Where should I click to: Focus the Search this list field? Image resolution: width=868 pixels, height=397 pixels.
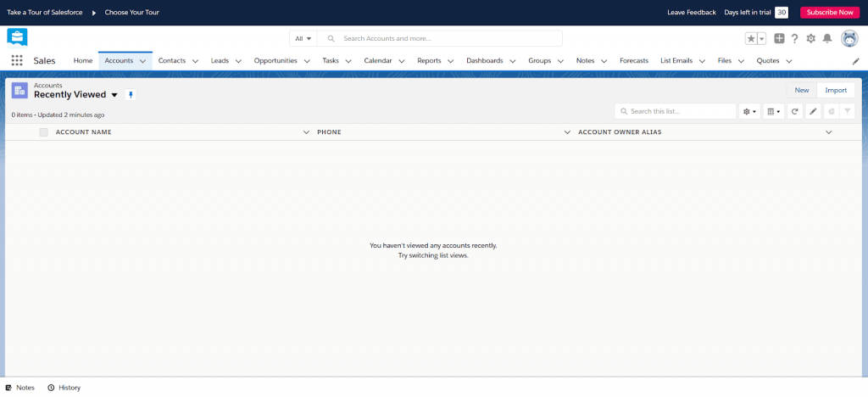click(676, 111)
